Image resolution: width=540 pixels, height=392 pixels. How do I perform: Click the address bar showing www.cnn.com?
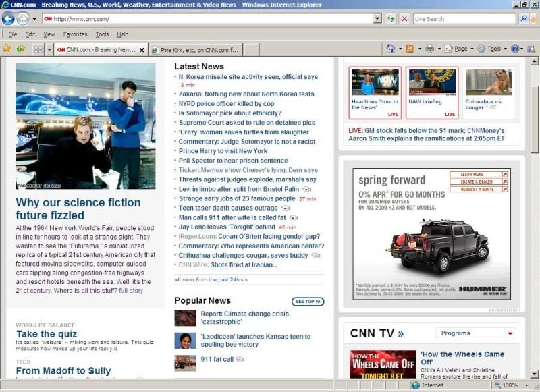(x=208, y=19)
